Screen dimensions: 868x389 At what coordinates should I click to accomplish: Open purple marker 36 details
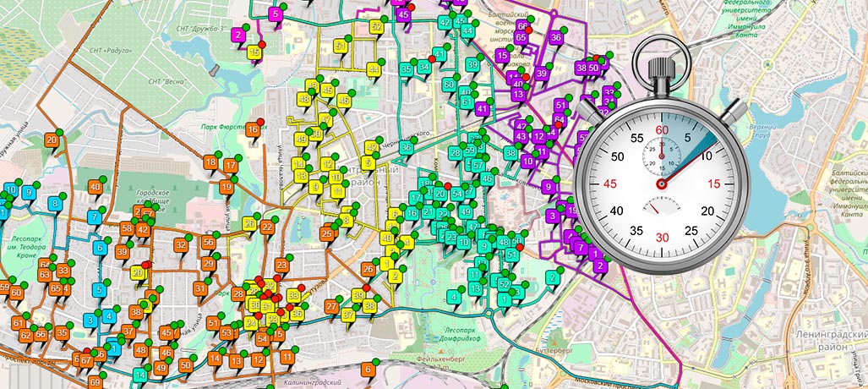pos(555,38)
